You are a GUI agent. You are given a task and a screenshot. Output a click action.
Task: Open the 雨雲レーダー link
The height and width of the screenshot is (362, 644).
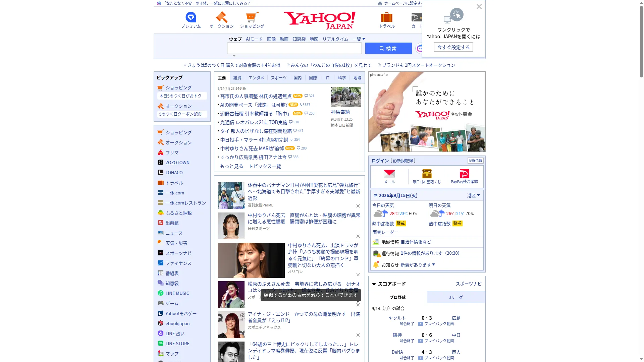click(x=385, y=232)
